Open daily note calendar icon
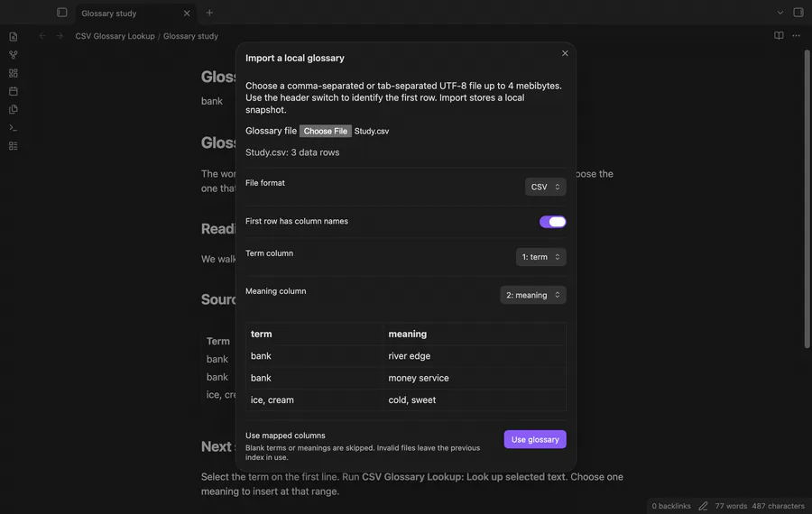812x514 pixels. pos(14,91)
